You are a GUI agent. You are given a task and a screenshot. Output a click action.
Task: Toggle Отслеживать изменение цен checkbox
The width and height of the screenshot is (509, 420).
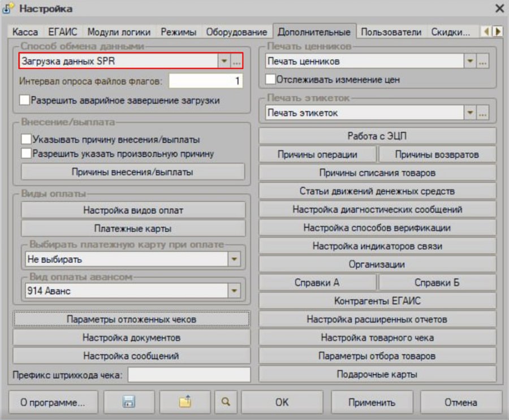[x=270, y=79]
